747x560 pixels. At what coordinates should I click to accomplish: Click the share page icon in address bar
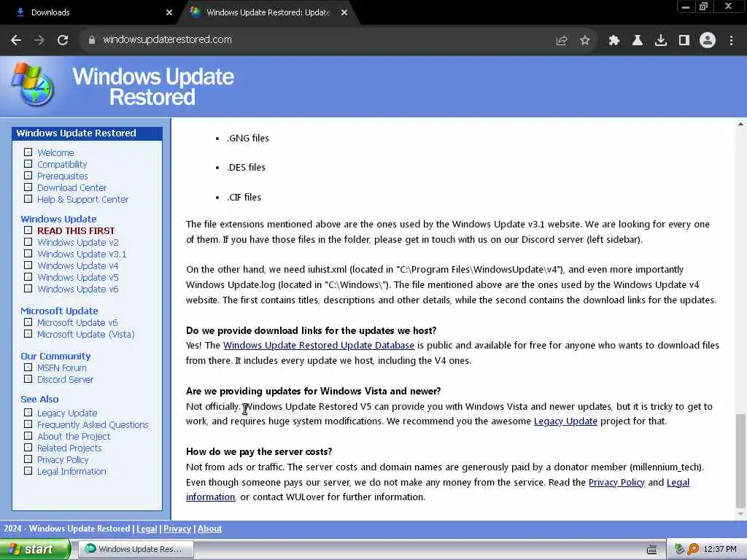pos(562,41)
